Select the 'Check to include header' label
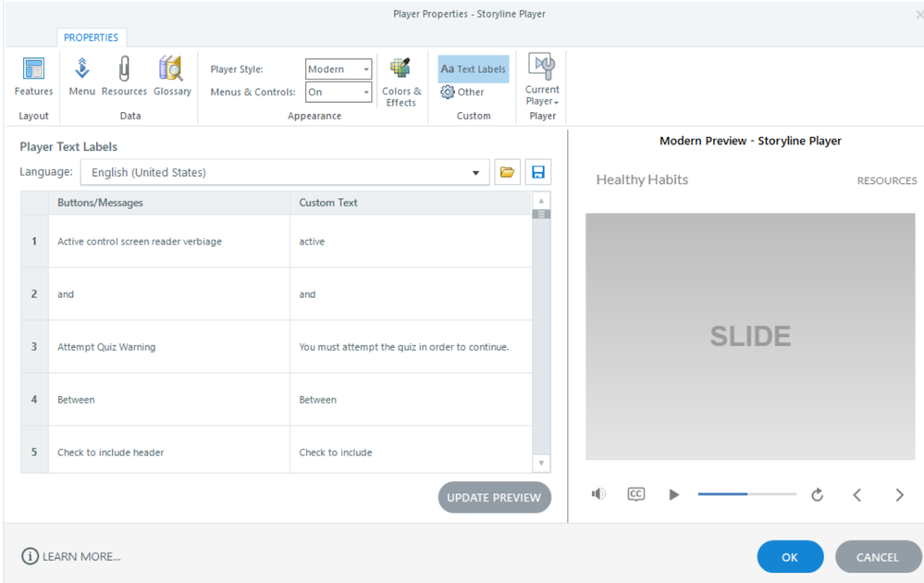 [x=111, y=453]
